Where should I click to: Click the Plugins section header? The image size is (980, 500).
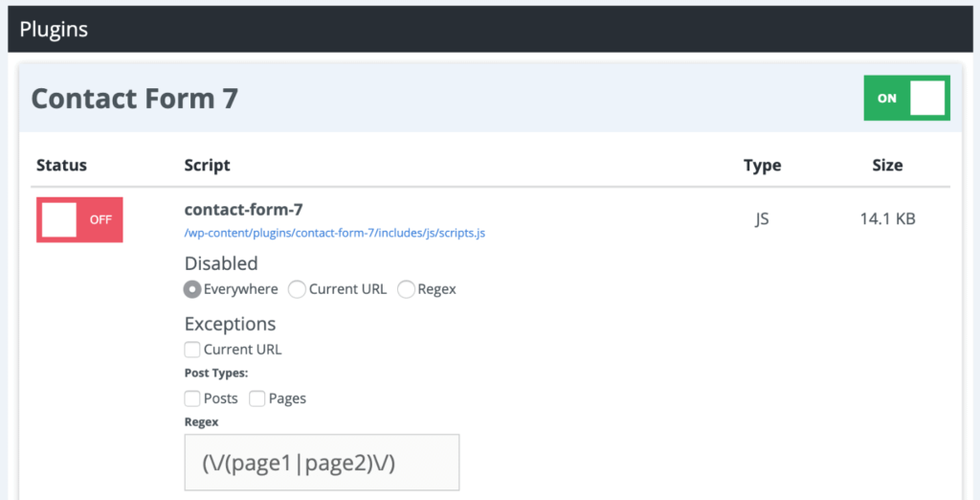point(54,30)
